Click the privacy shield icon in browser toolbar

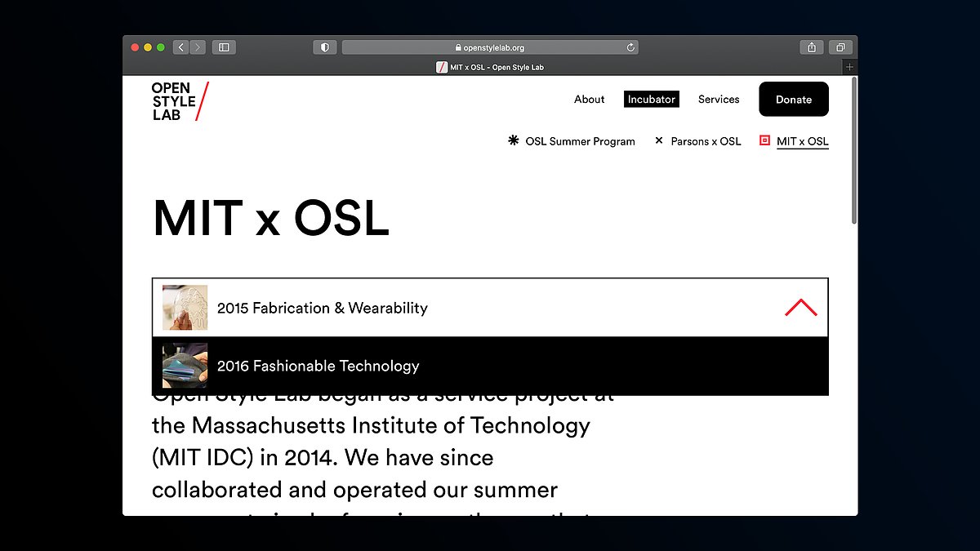click(x=324, y=47)
